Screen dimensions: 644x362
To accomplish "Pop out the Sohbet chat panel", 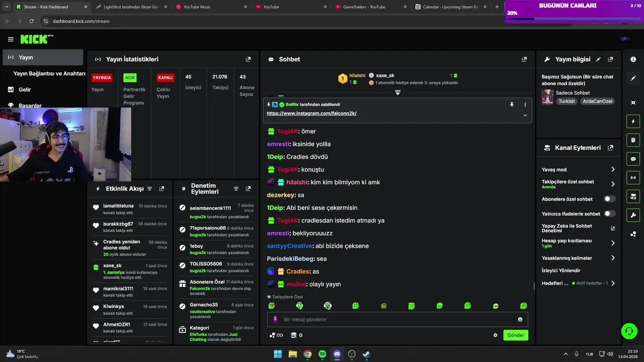I will coord(524,59).
